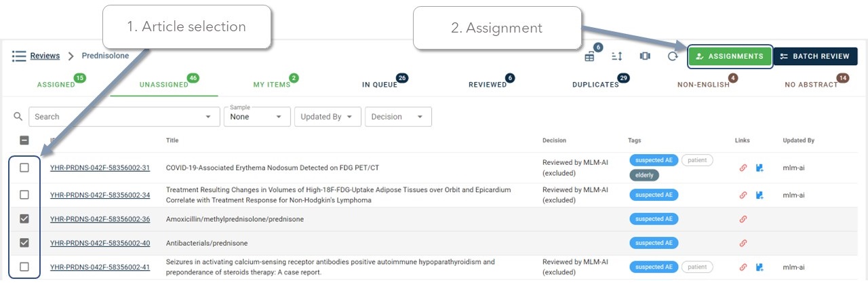Toggle the select-all checkbox in table header
Screen dimensions: 868x285
click(x=24, y=140)
